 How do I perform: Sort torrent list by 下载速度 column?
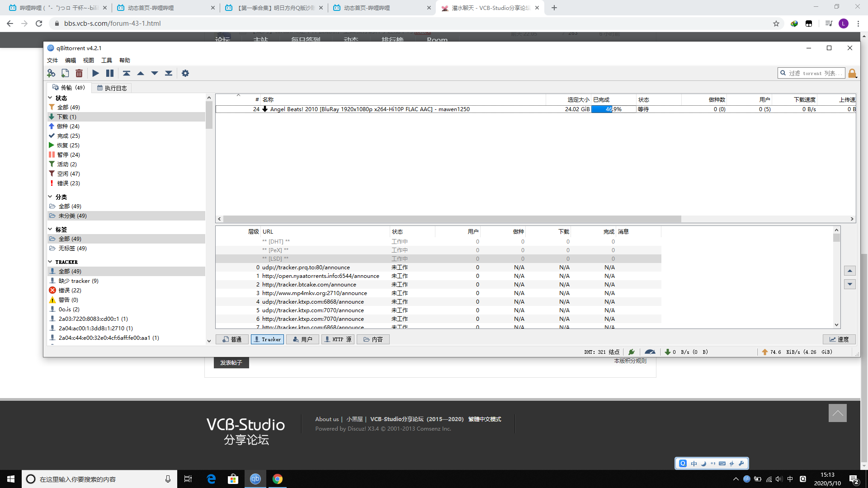[794, 99]
